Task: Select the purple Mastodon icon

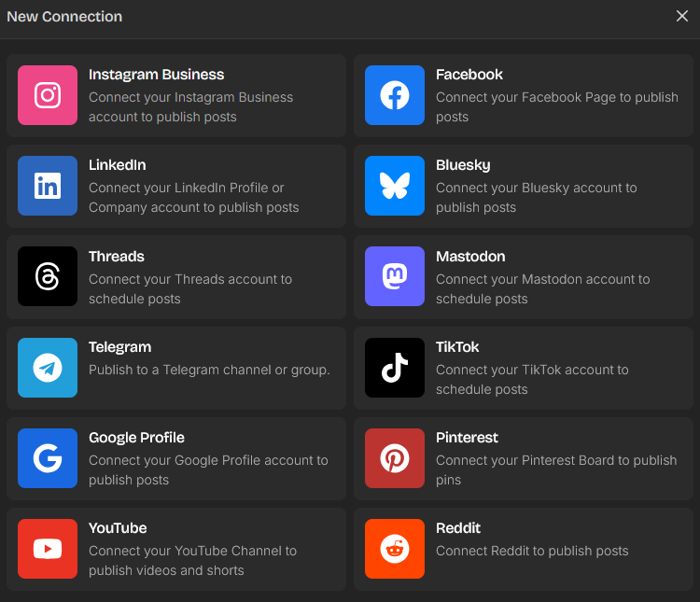Action: tap(395, 276)
